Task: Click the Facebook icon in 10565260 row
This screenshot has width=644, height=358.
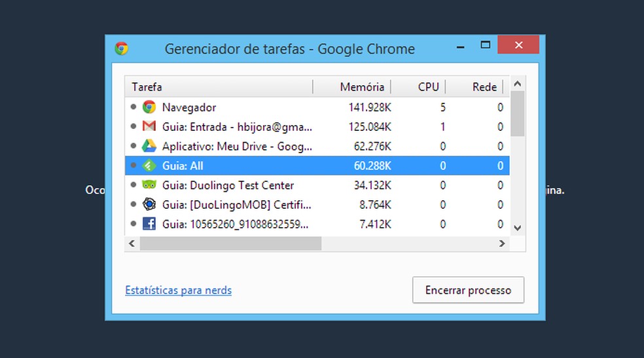Action: click(x=149, y=224)
